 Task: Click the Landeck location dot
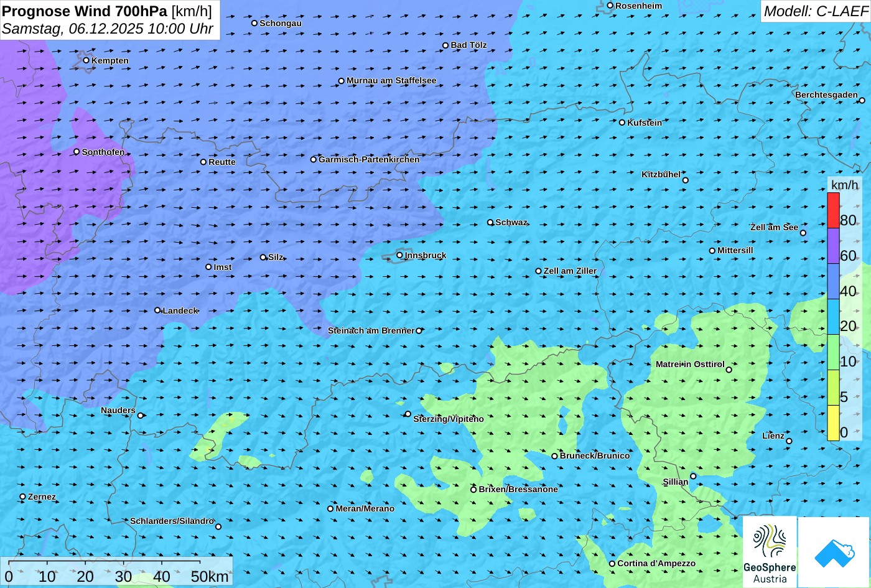tap(157, 310)
